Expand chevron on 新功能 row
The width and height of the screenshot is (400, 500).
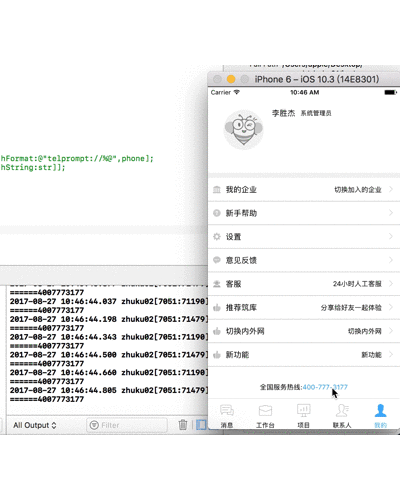(x=391, y=354)
